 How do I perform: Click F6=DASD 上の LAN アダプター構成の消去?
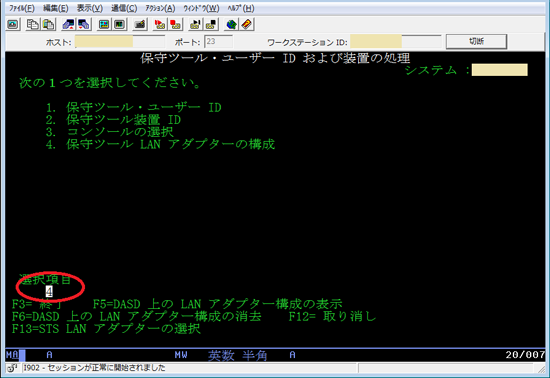click(x=137, y=316)
